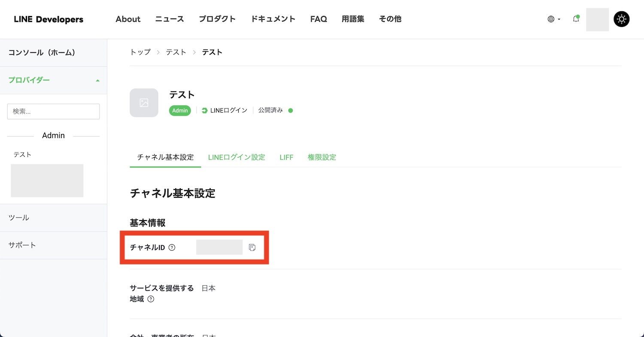The width and height of the screenshot is (644, 337).
Task: Open notifications bell
Action: [x=576, y=19]
